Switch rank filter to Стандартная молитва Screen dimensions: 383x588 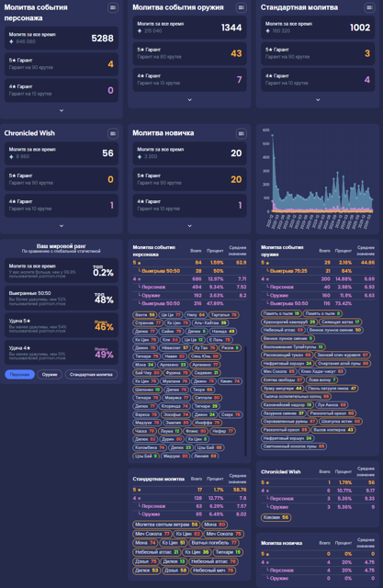91,374
